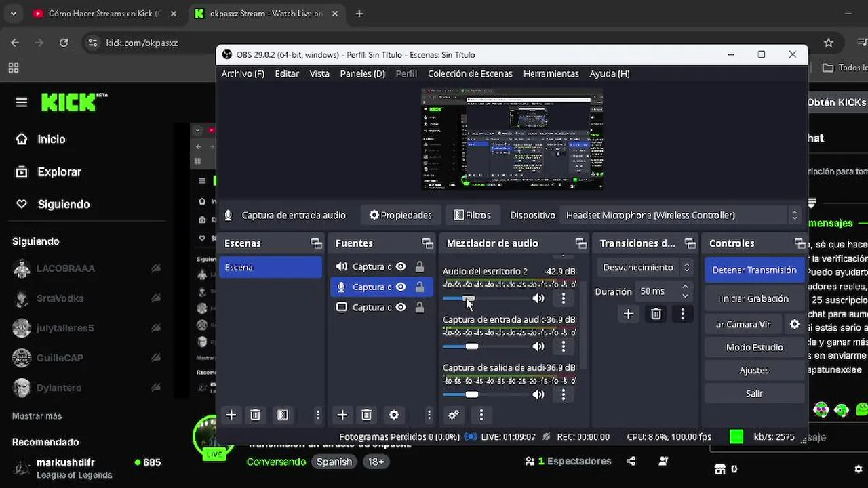Viewport: 868px width, 488px height.
Task: Open Audio del escritorio 2 options menu
Action: pyautogui.click(x=563, y=298)
